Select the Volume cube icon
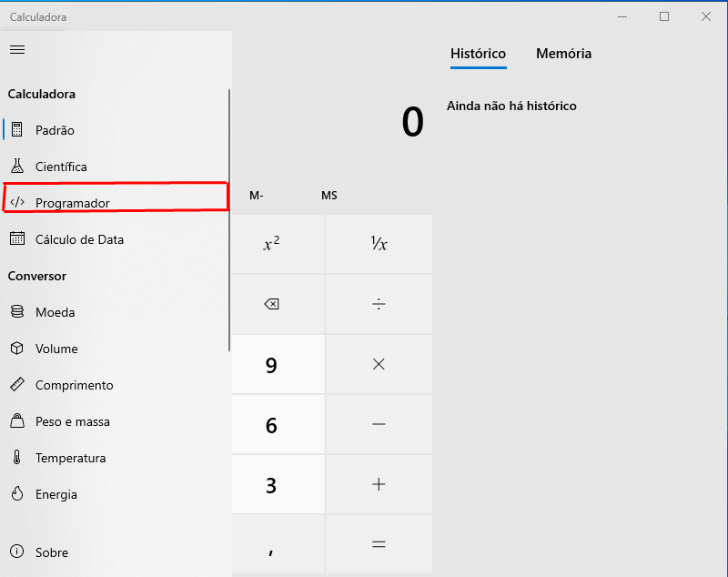The height and width of the screenshot is (577, 728). pyautogui.click(x=17, y=349)
